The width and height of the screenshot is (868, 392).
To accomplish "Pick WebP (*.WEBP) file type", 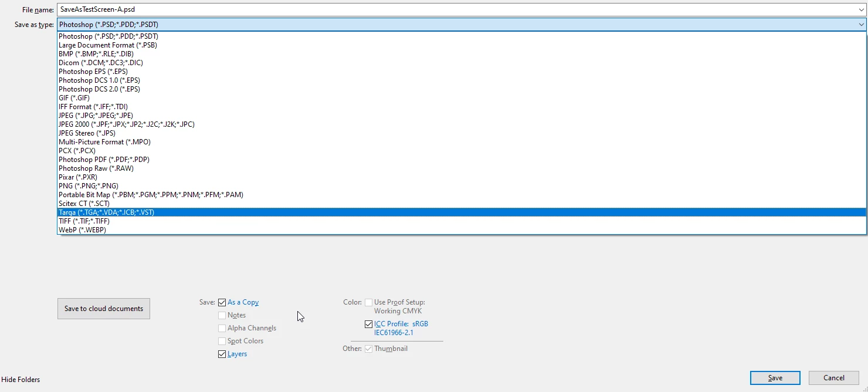I will pos(462,230).
